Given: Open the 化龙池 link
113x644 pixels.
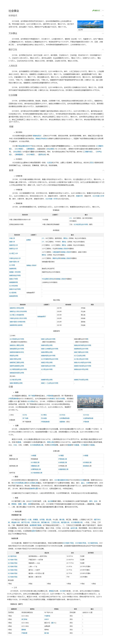Looking at the screenshot, I should coord(49,162).
